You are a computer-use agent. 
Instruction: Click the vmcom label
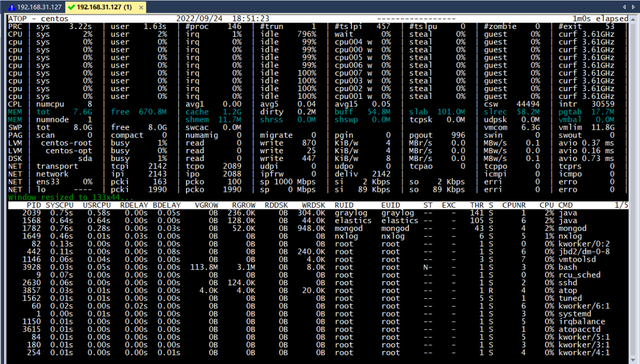click(x=495, y=127)
